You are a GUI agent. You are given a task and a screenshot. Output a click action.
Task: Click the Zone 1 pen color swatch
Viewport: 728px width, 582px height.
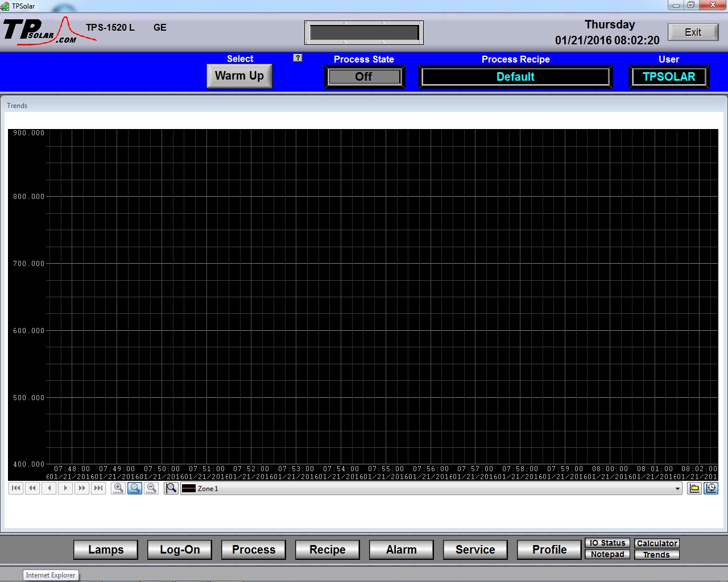(x=189, y=489)
